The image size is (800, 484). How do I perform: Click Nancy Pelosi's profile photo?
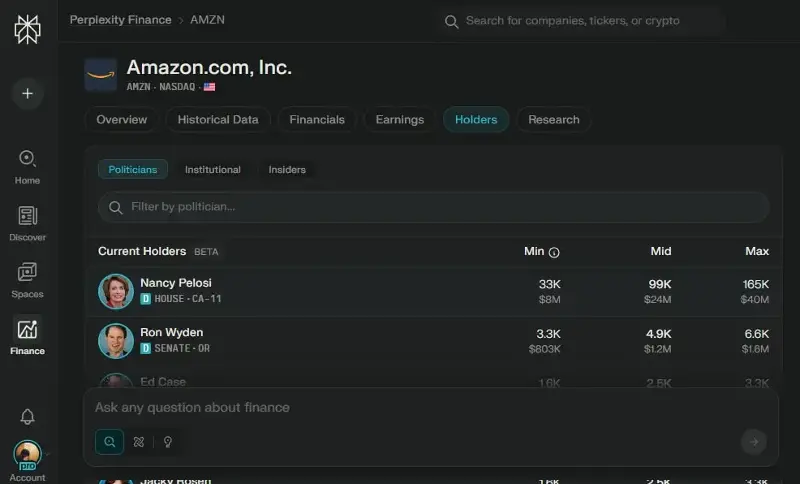tap(116, 291)
